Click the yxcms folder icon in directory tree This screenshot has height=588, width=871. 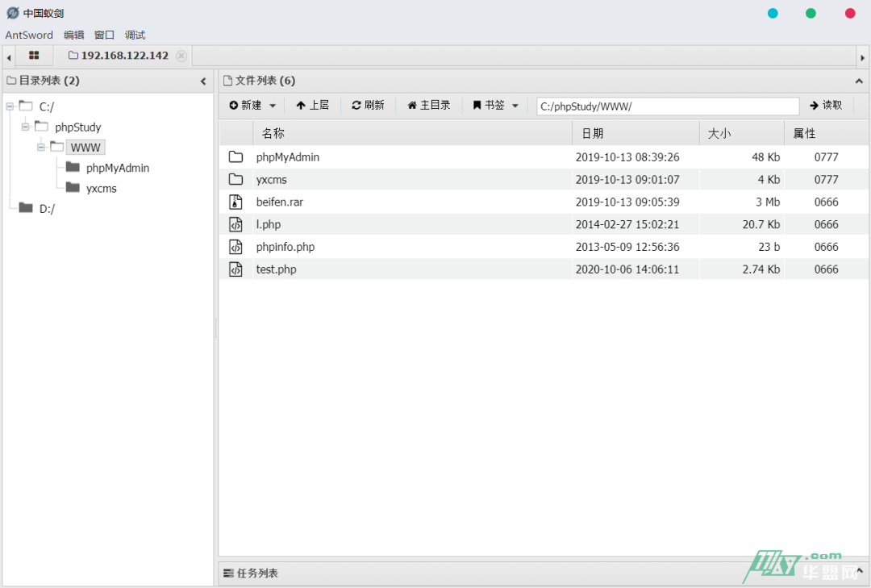[73, 188]
